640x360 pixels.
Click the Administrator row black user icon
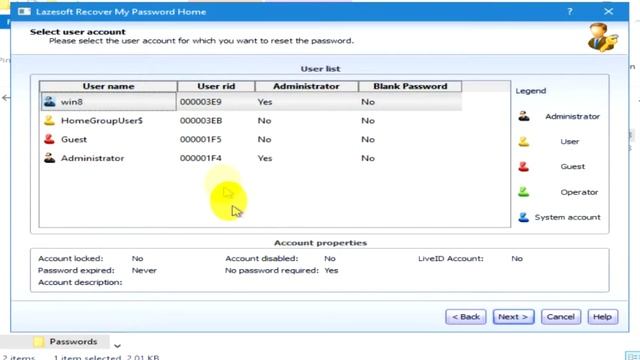click(49, 158)
